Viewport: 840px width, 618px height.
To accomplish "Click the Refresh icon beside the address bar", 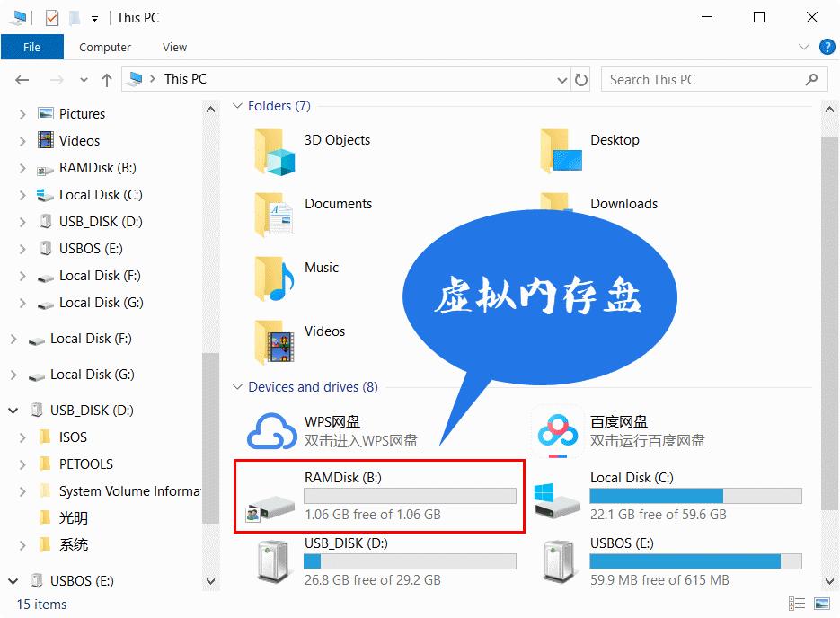I will 582,79.
